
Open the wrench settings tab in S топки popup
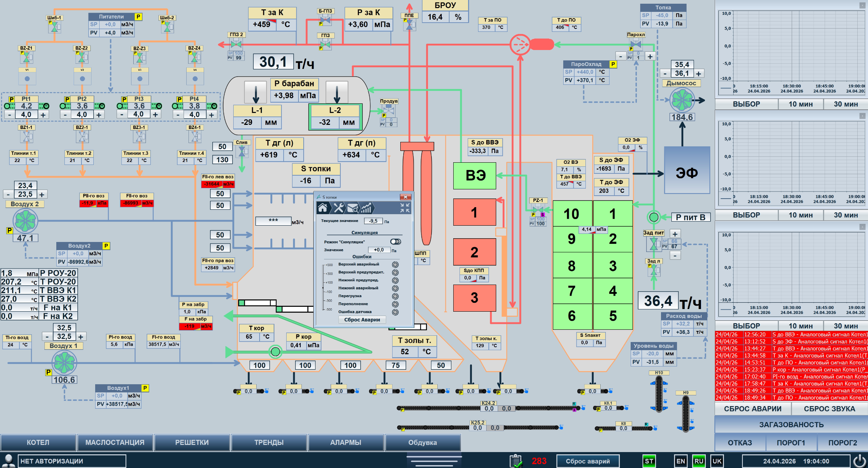338,208
